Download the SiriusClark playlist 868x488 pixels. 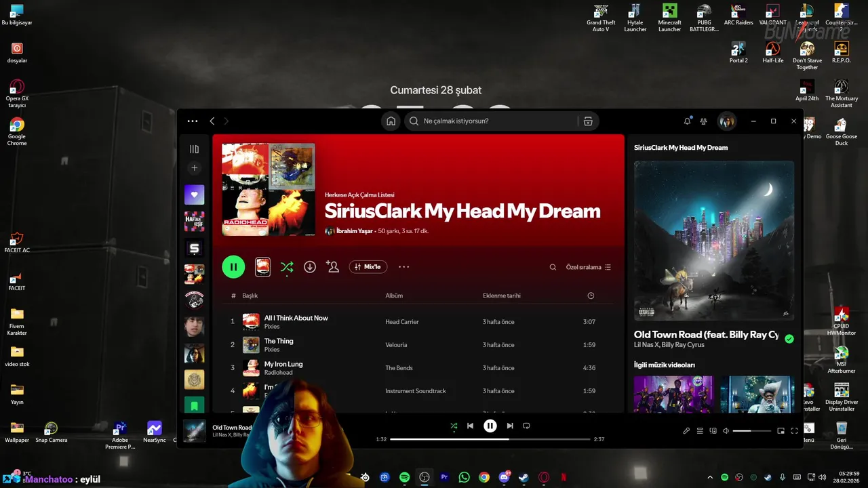(x=310, y=267)
